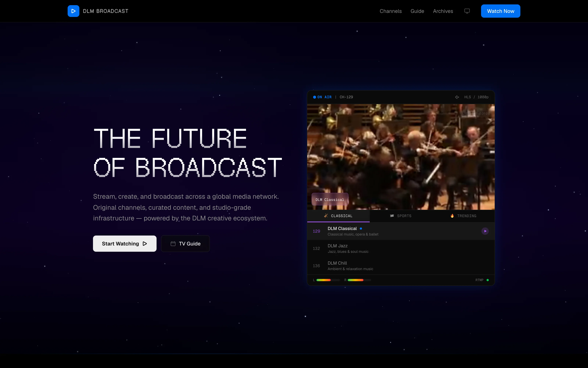
Task: Click 'Classical music, opera & ballet' description
Action: point(353,234)
